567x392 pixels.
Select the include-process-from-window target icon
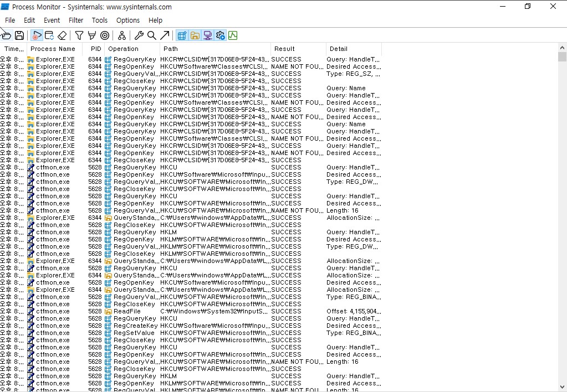[105, 35]
